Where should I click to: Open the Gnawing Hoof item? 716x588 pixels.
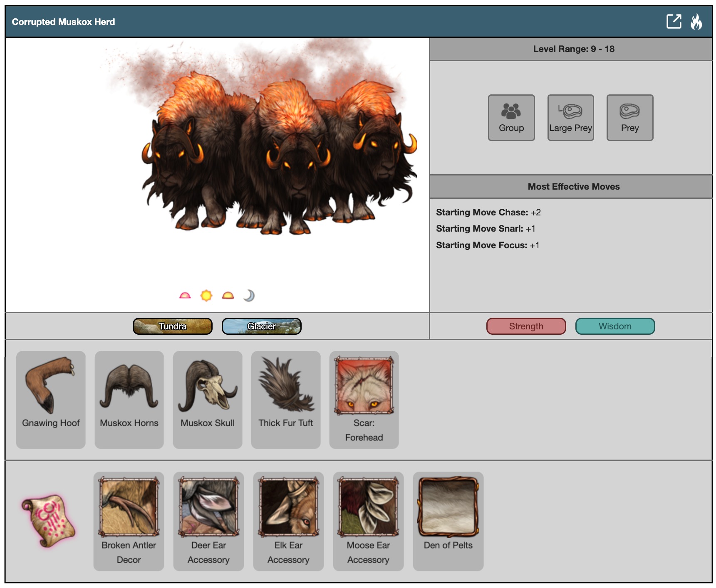tap(51, 399)
